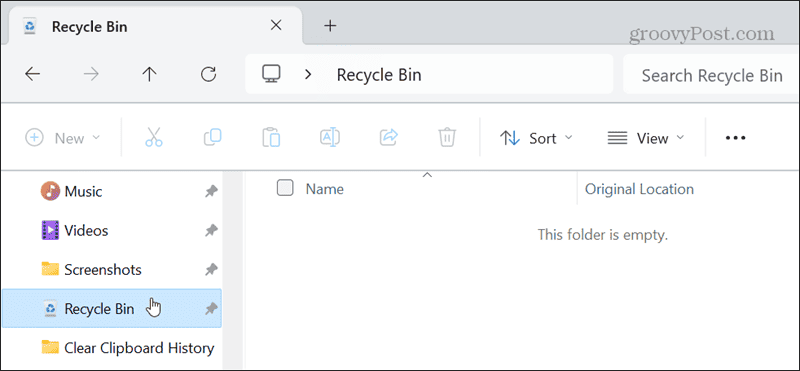Click the pin icon beside Recycle Bin
The image size is (800, 371).
[211, 309]
